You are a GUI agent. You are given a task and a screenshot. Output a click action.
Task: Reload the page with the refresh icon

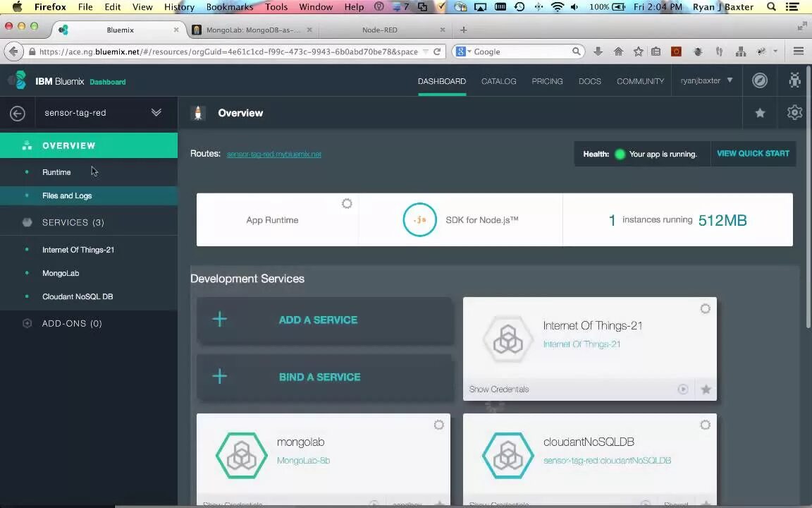coord(437,52)
